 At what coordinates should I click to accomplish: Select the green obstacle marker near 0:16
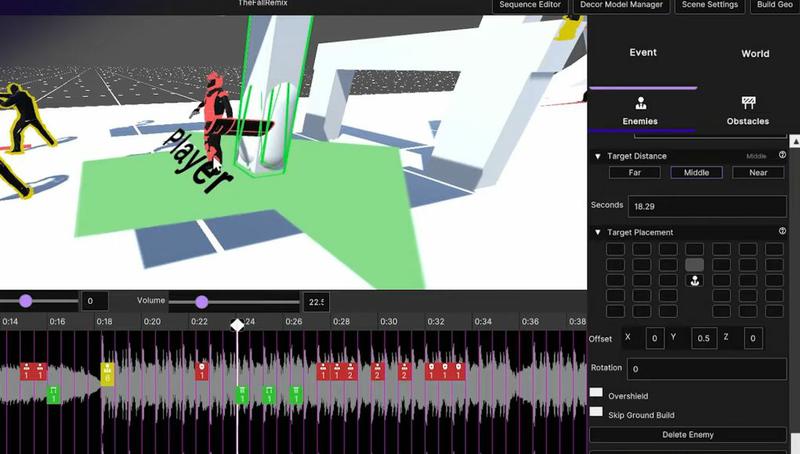(54, 393)
